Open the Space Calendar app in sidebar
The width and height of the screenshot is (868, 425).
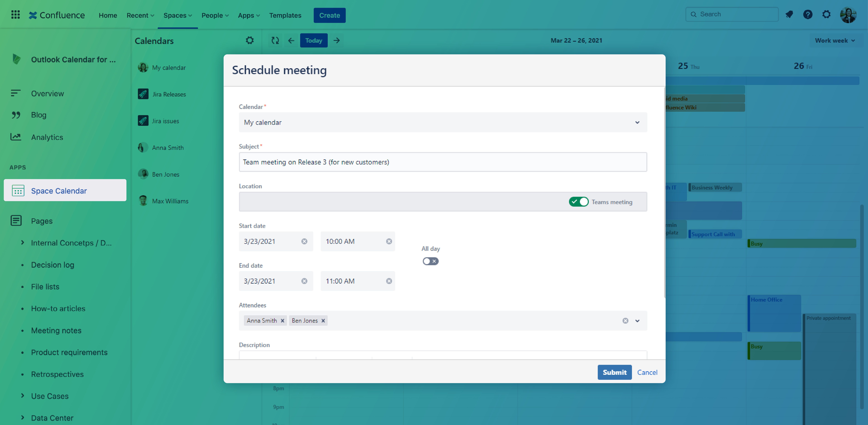(59, 191)
